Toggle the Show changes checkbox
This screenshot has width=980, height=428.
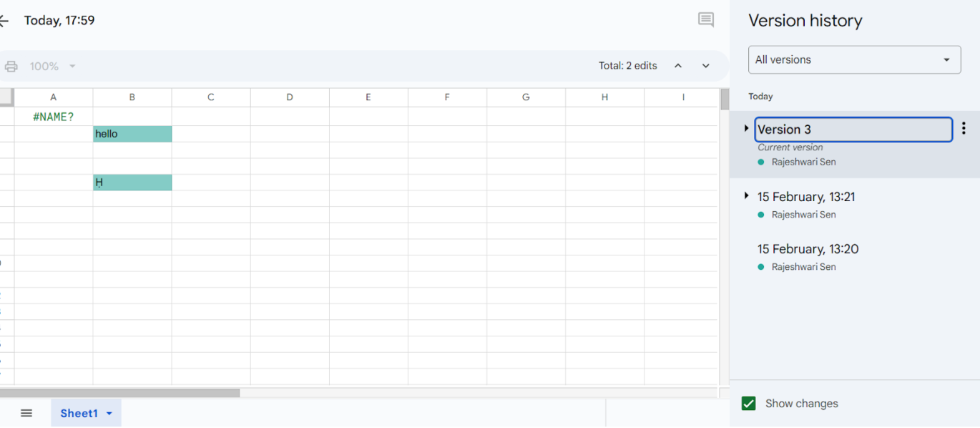pos(749,404)
